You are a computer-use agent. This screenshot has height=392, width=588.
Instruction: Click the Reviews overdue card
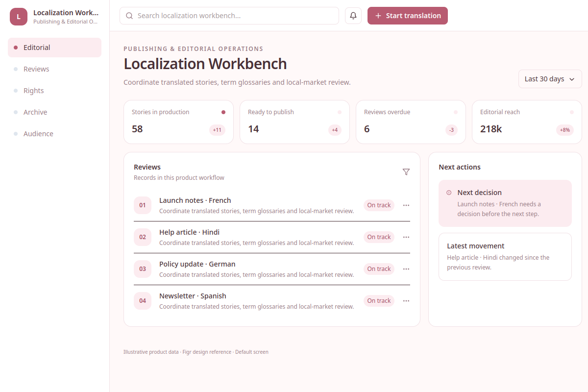411,122
